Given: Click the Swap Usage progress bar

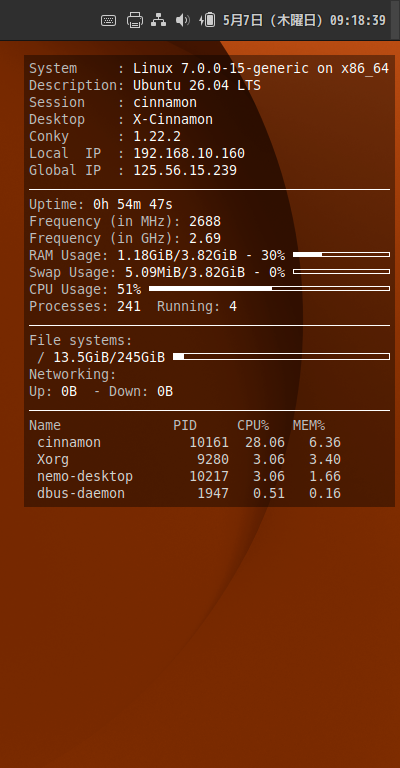Looking at the screenshot, I should [341, 271].
